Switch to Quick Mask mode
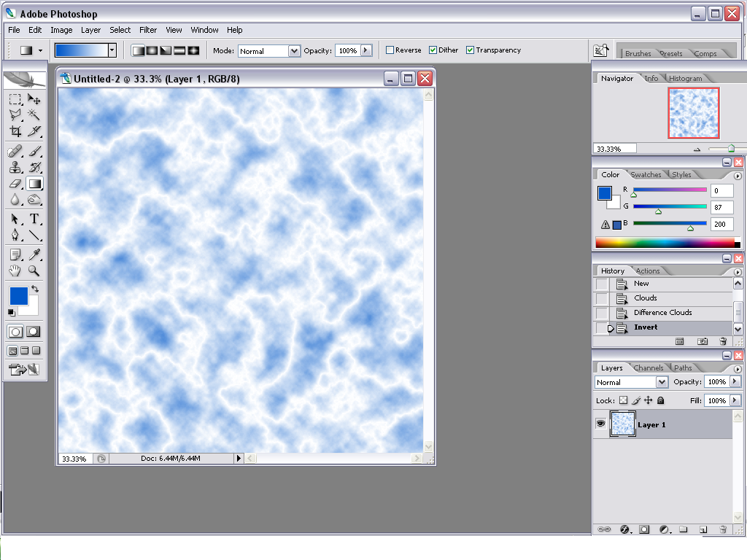Image resolution: width=747 pixels, height=560 pixels. (x=34, y=332)
